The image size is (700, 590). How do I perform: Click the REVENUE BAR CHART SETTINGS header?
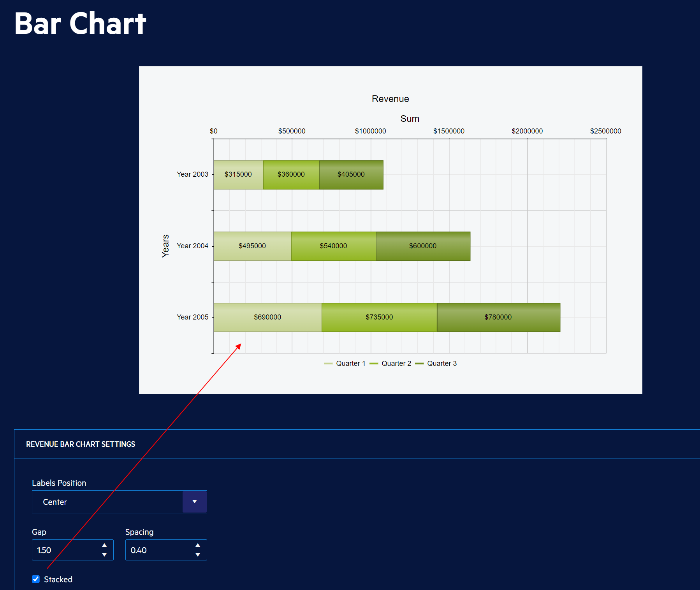[x=81, y=444]
